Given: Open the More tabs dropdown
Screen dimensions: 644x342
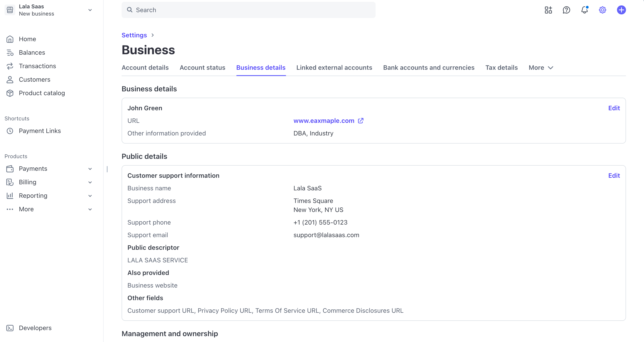Looking at the screenshot, I should point(541,67).
